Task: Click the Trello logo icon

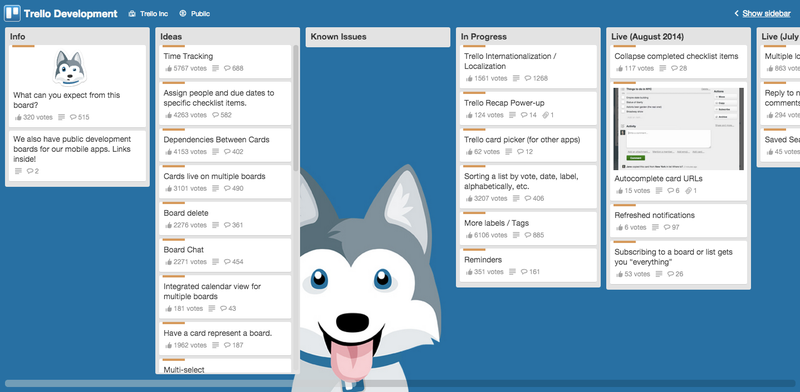Action: (12, 13)
